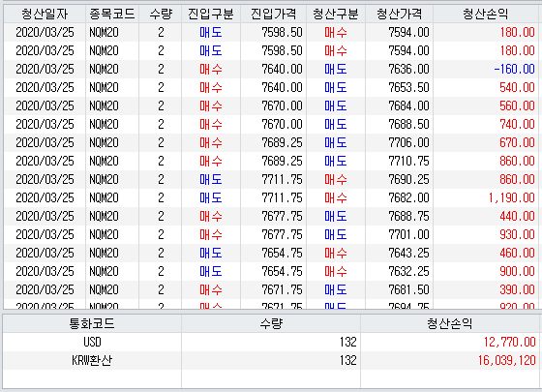542x392 pixels.
Task: Select the row with entry price 7689.25 and exit 7706.00
Action: click(271, 142)
